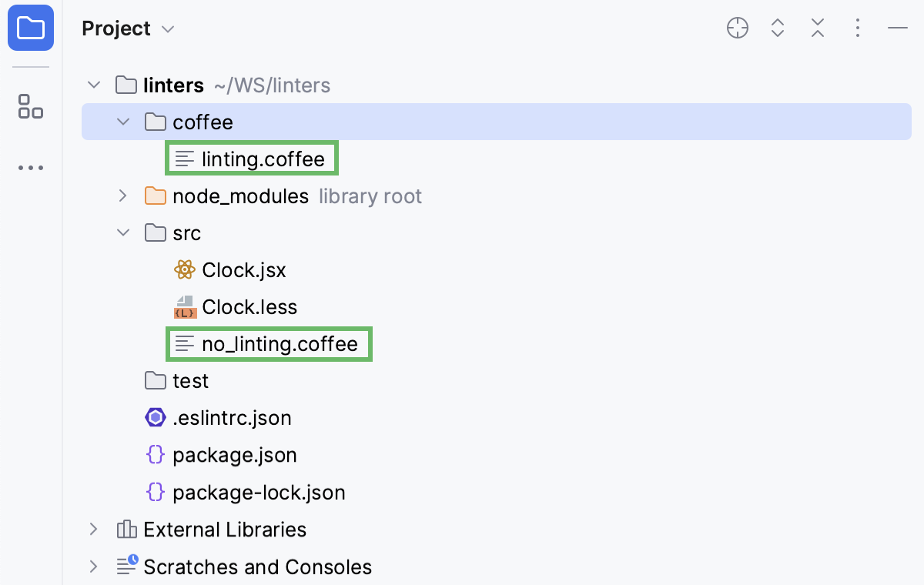Expand the node_modules folder
The image size is (924, 585).
tap(122, 196)
